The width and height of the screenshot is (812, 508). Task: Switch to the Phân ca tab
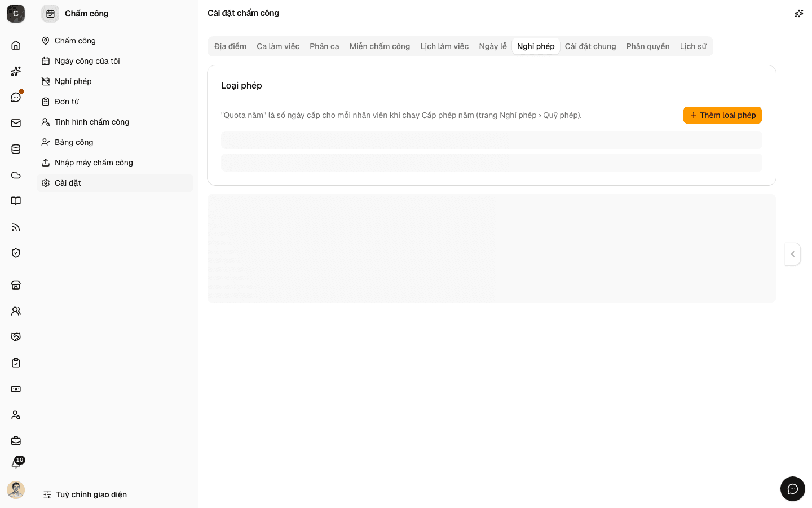click(324, 46)
